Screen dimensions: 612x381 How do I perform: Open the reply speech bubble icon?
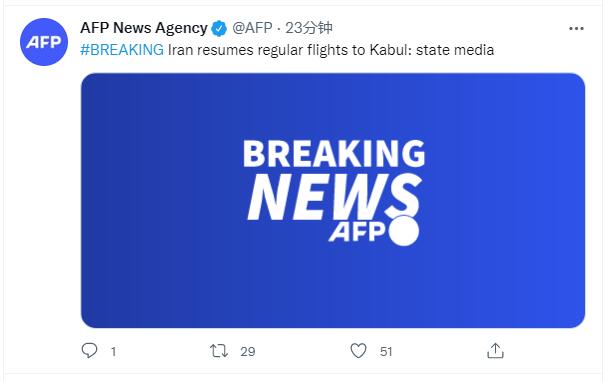(x=89, y=351)
